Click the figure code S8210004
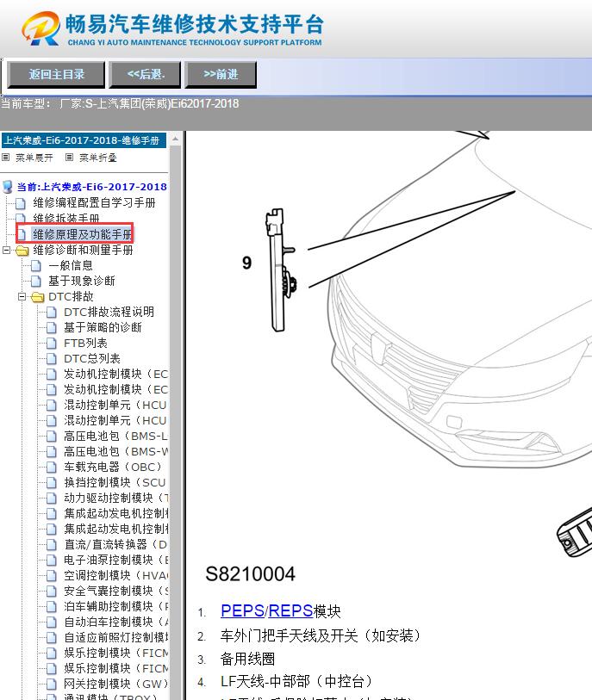Viewport: 592px width, 700px height. pyautogui.click(x=250, y=574)
